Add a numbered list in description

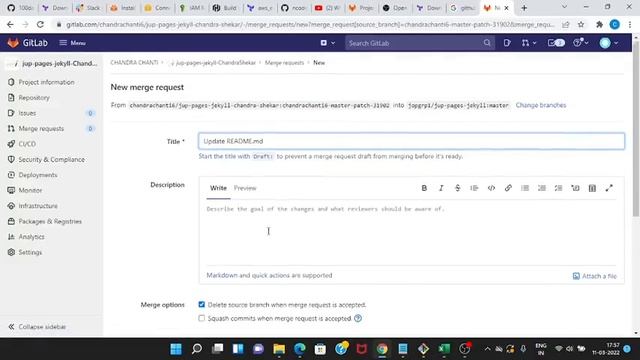(x=542, y=188)
